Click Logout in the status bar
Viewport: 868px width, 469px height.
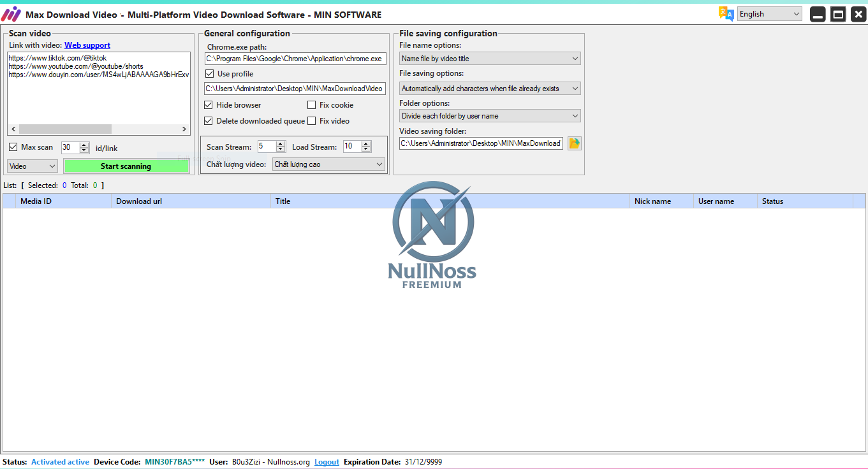coord(326,461)
